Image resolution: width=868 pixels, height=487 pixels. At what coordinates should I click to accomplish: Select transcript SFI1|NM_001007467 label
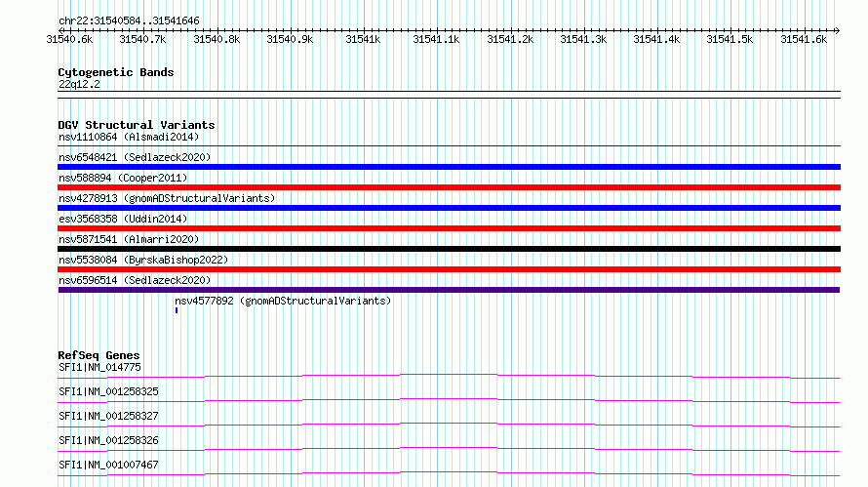click(108, 465)
